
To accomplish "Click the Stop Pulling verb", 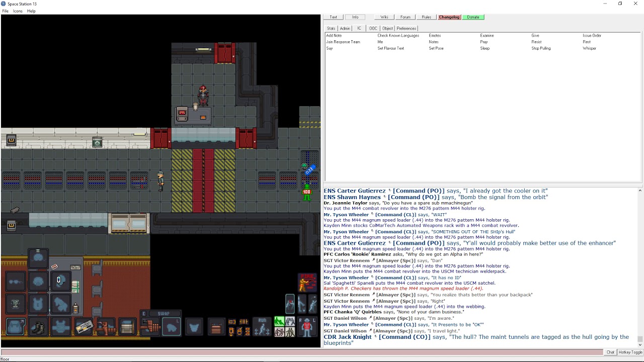I will click(541, 48).
